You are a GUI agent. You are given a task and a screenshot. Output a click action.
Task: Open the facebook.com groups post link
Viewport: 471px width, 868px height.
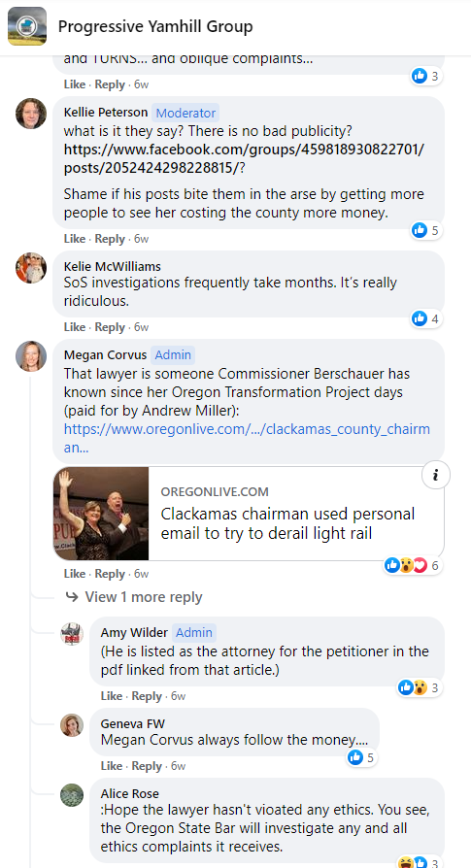click(244, 159)
